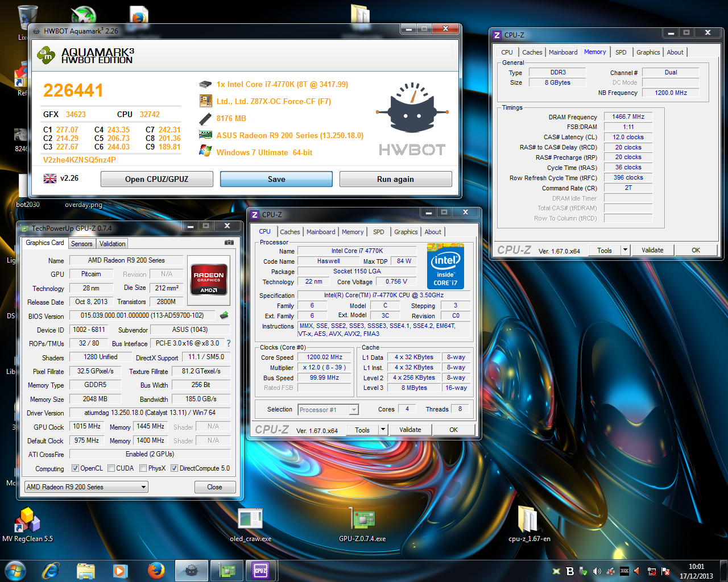
Task: Launch Firefox from the taskbar
Action: (x=155, y=571)
